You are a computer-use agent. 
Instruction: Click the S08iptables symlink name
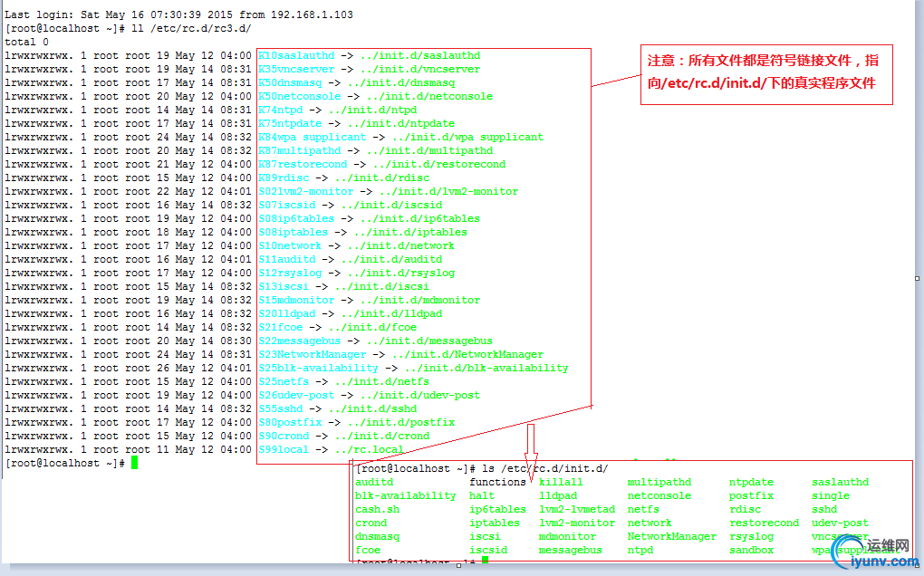(x=293, y=232)
